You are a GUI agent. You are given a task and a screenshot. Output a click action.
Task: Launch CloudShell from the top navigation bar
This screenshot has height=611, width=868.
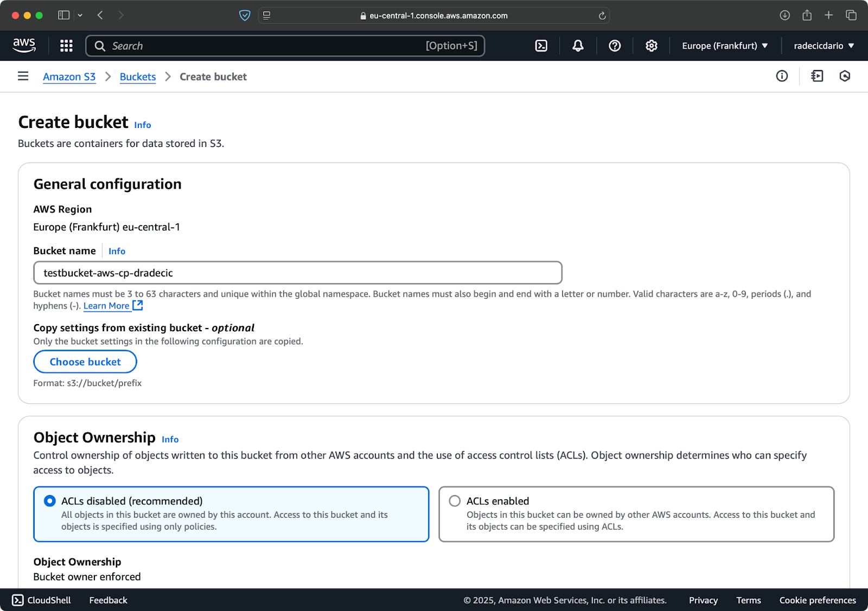coord(541,46)
